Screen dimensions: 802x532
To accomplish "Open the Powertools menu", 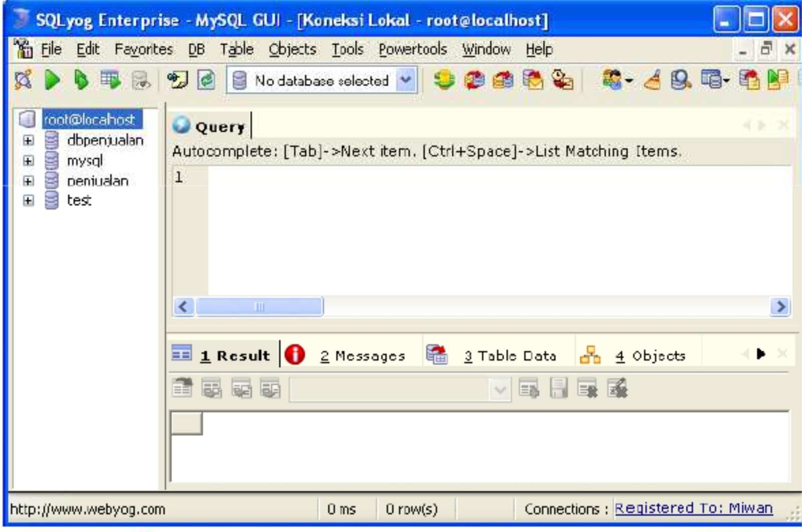I will 413,49.
